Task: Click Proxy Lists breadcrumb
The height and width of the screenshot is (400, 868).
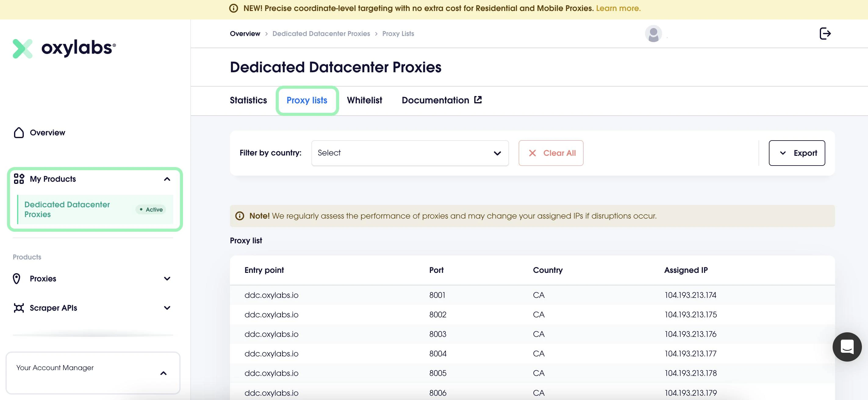Action: pyautogui.click(x=398, y=34)
